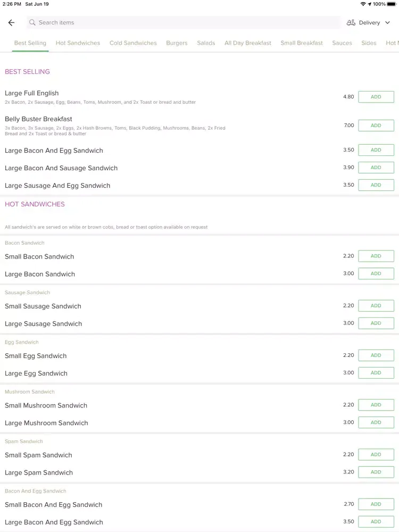Open the Burgers tab
This screenshot has width=399, height=532.
pyautogui.click(x=177, y=43)
